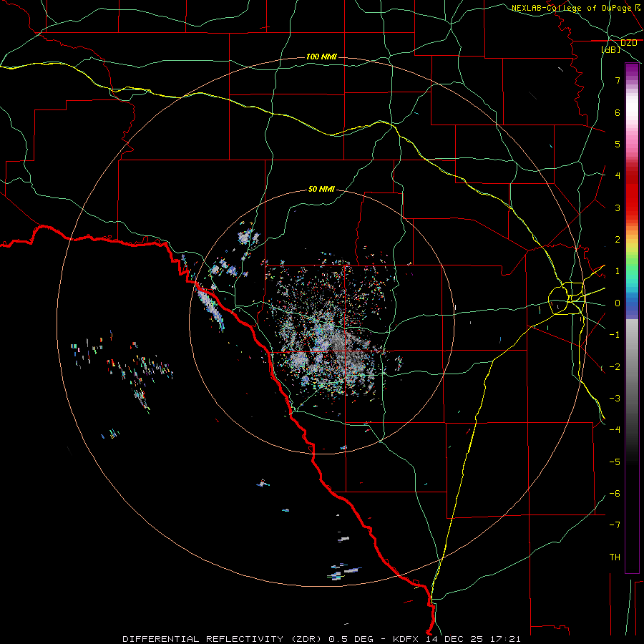Click the "-6" value on the color scale
This screenshot has height=644, width=644.
(615, 494)
